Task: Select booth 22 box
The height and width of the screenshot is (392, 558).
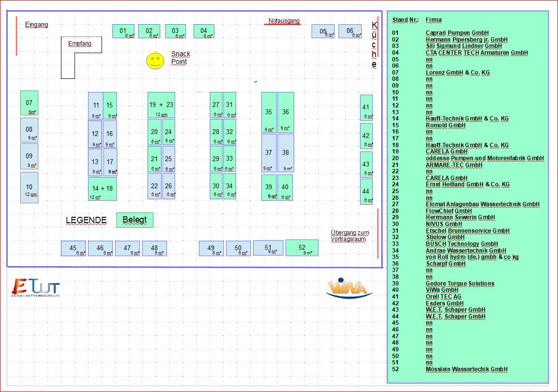Action: point(154,186)
